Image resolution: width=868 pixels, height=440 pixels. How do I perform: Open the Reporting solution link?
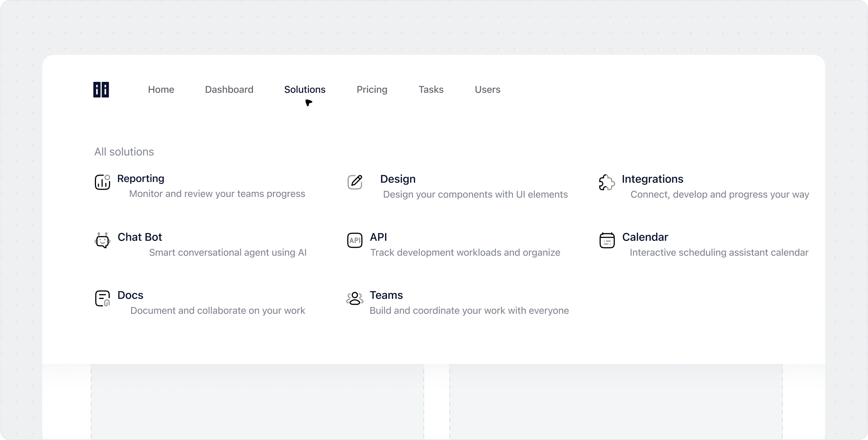(x=141, y=179)
